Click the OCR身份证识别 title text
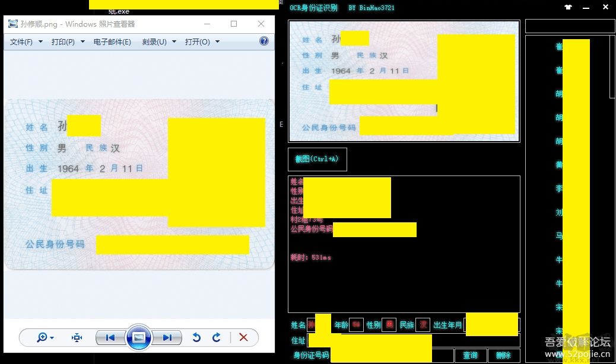This screenshot has width=616, height=364. tap(313, 8)
